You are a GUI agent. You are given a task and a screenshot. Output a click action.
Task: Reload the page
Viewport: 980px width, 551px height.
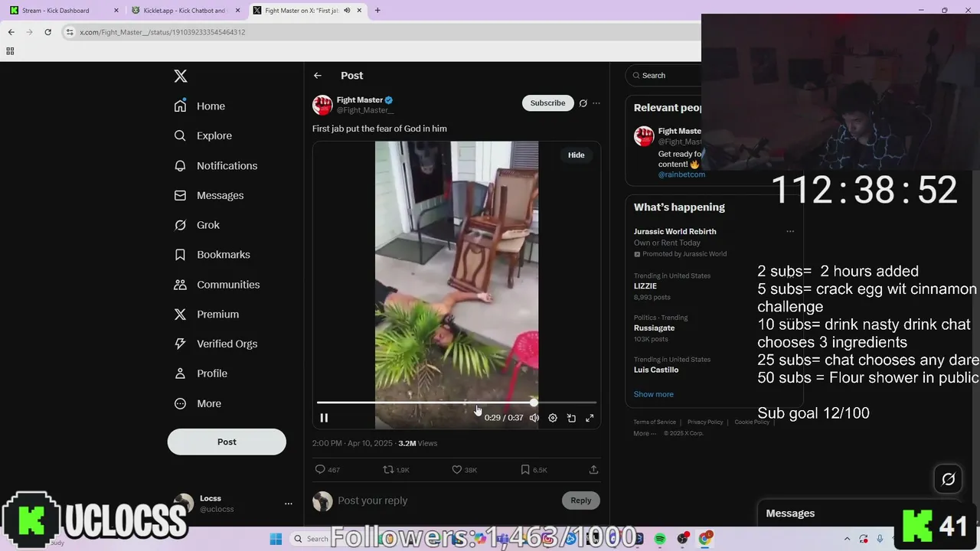tap(47, 32)
